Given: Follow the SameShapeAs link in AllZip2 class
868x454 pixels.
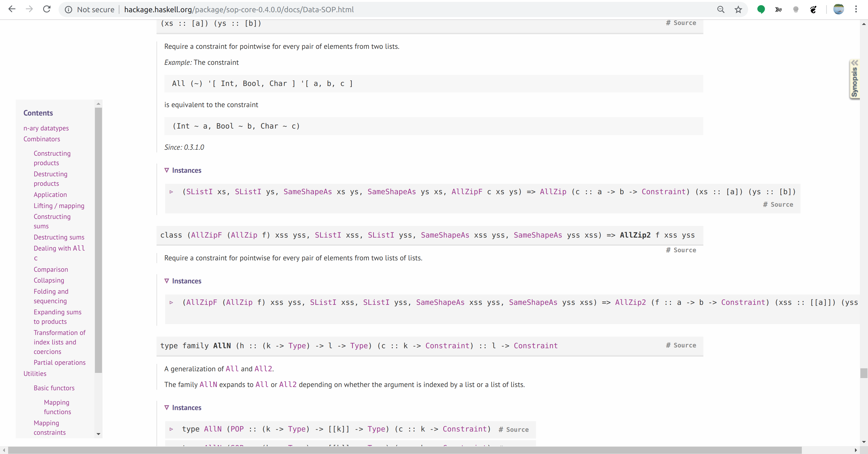Looking at the screenshot, I should pos(445,235).
